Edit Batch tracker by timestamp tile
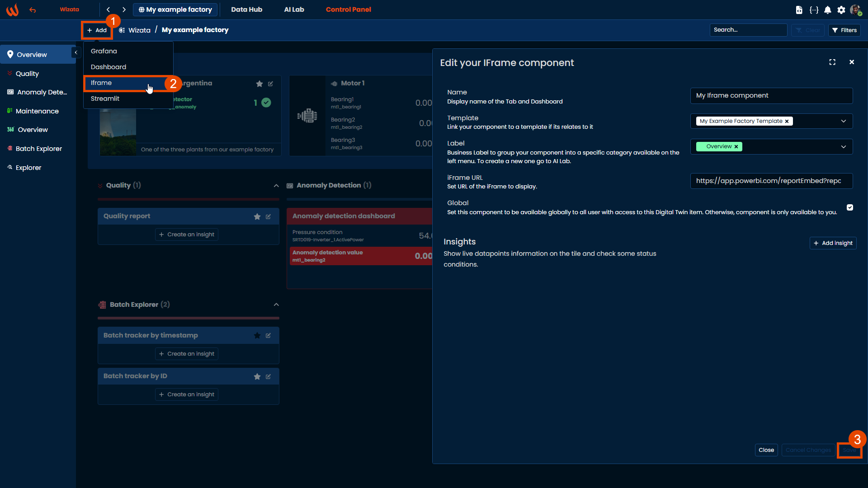The height and width of the screenshot is (488, 868). (268, 336)
